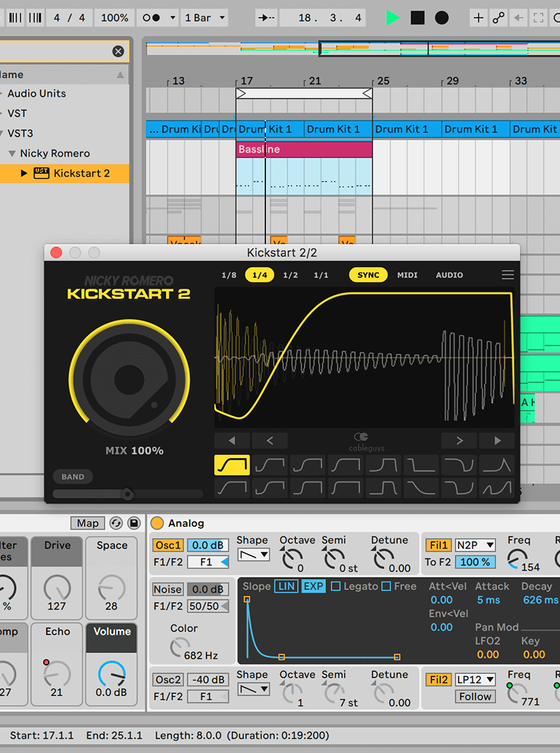Select the first yellow curve shape preset in Kickstart
The image size is (560, 753).
click(x=231, y=464)
